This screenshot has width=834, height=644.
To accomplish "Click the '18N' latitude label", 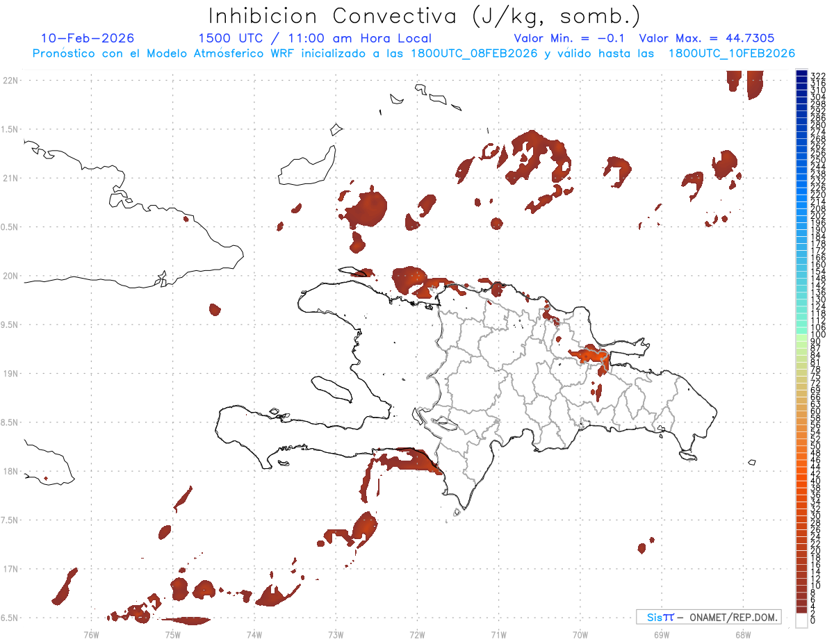I will click(10, 471).
